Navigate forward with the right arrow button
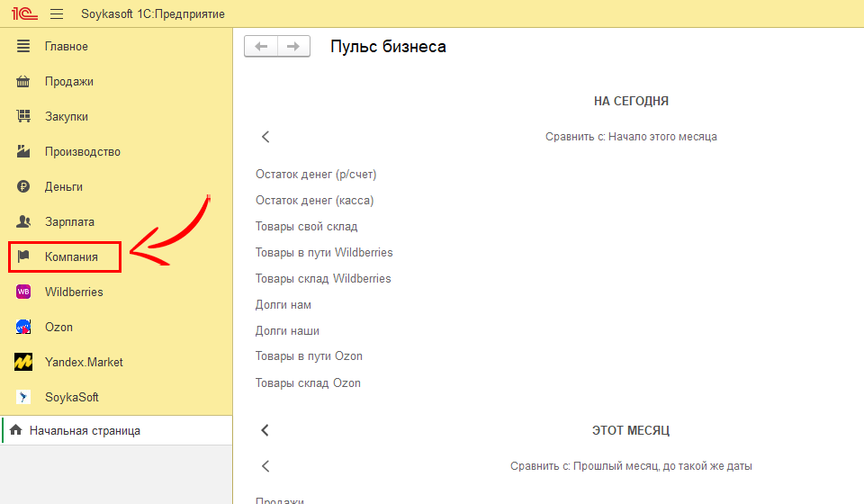This screenshot has height=504, width=864. pyautogui.click(x=293, y=47)
